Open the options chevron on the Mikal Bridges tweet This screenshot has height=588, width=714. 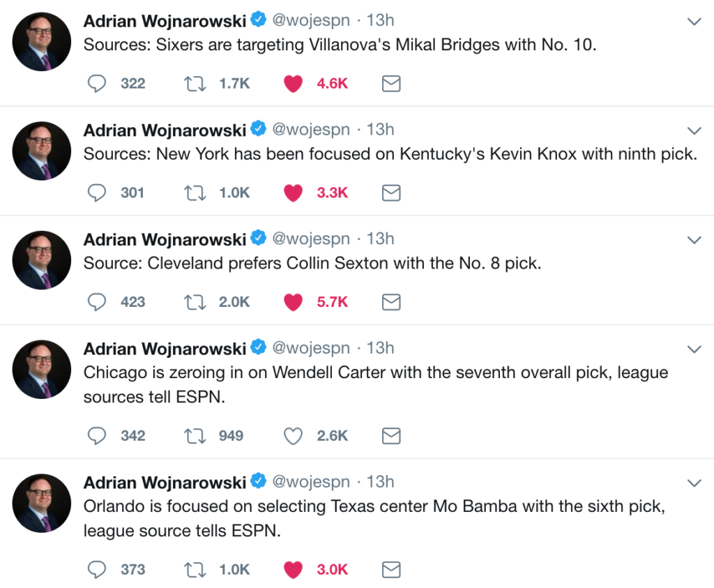[x=694, y=22]
